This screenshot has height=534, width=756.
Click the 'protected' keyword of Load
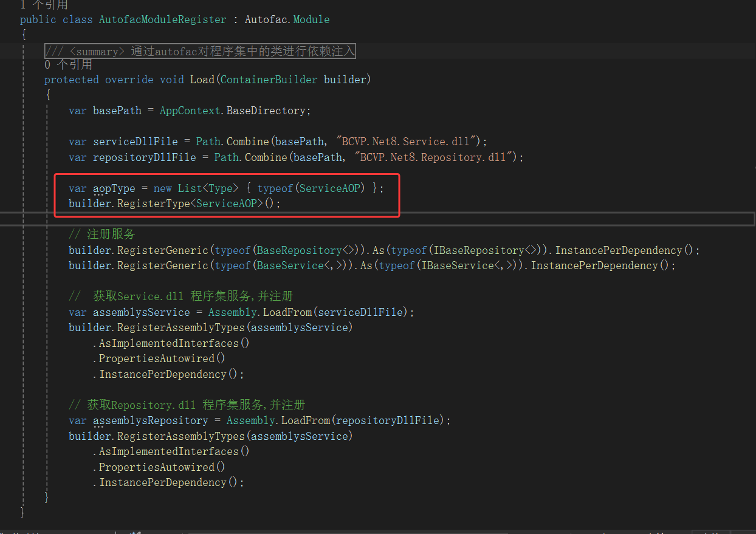[x=72, y=80]
